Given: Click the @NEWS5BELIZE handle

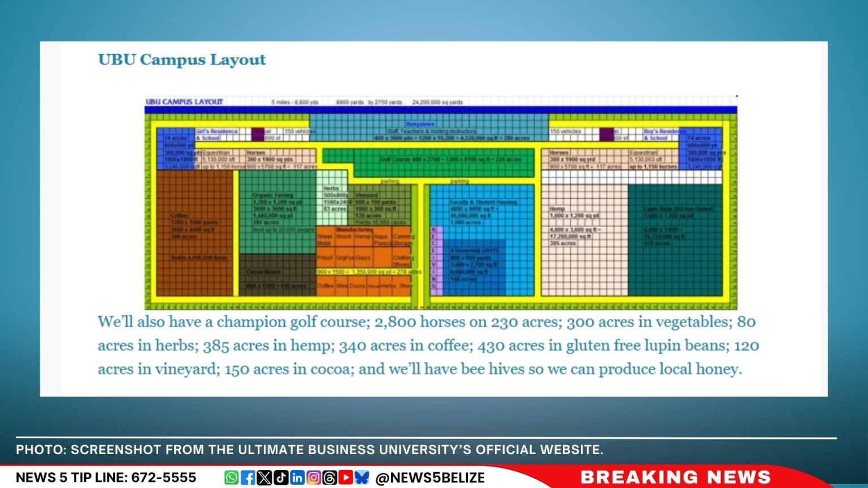Looking at the screenshot, I should [430, 477].
